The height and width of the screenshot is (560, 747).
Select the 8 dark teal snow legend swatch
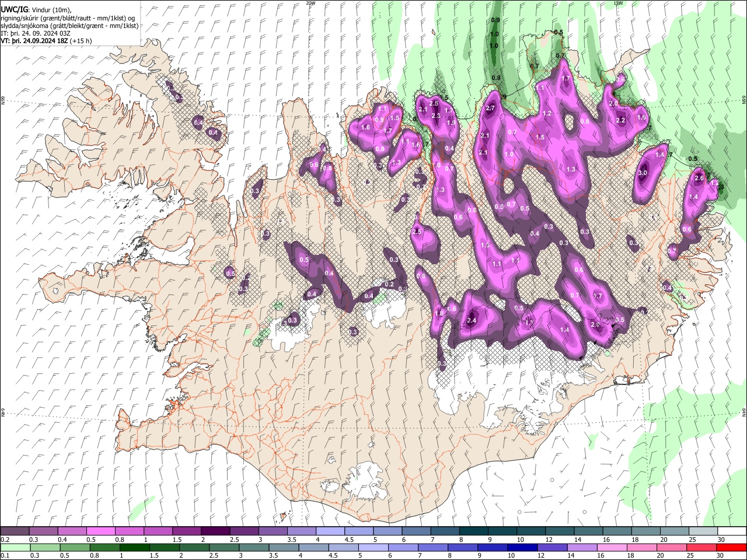(x=474, y=531)
